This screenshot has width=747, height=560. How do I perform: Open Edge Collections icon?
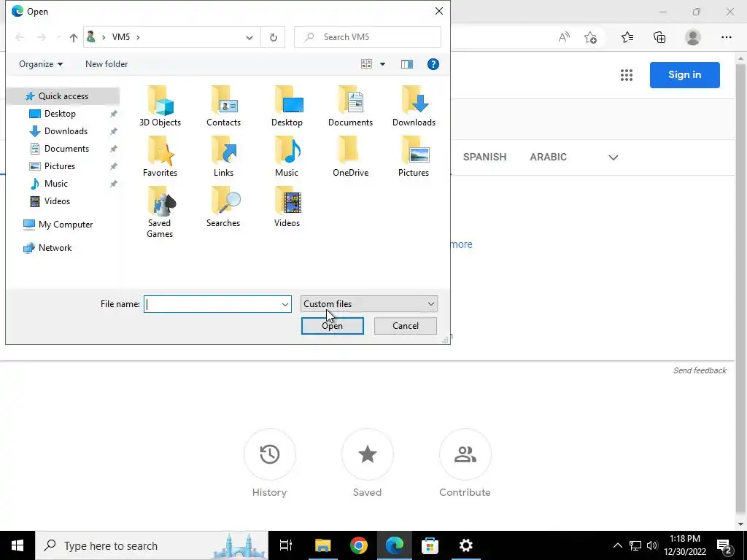click(x=659, y=37)
